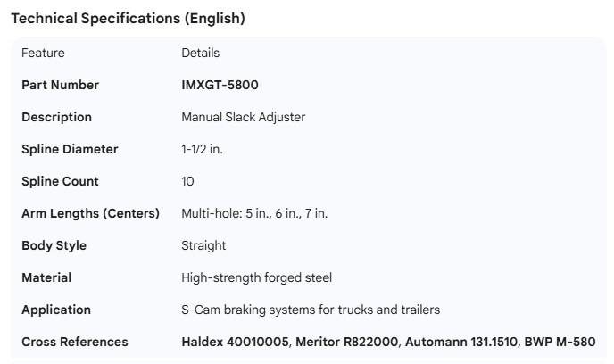This screenshot has width=614, height=364.
Task: Click the S-Cam braking systems description
Action: (311, 310)
